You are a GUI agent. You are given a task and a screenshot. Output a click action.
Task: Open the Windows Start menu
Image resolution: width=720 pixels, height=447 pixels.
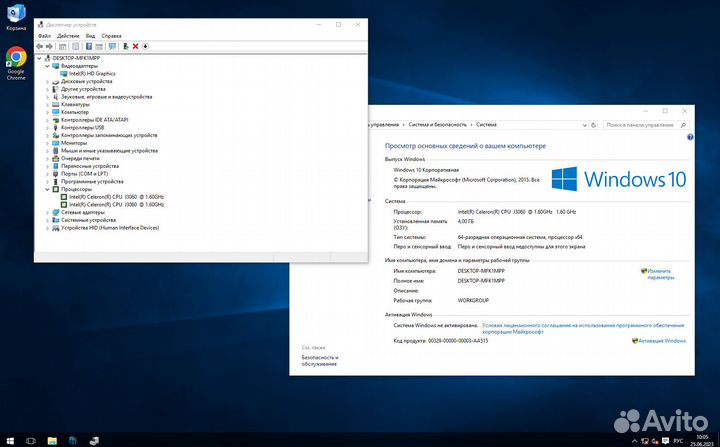[x=10, y=441]
